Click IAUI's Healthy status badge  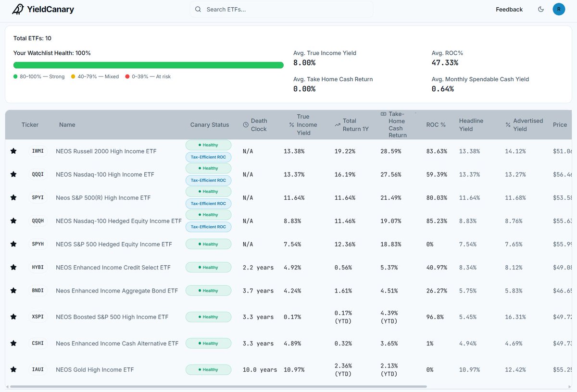pos(208,370)
